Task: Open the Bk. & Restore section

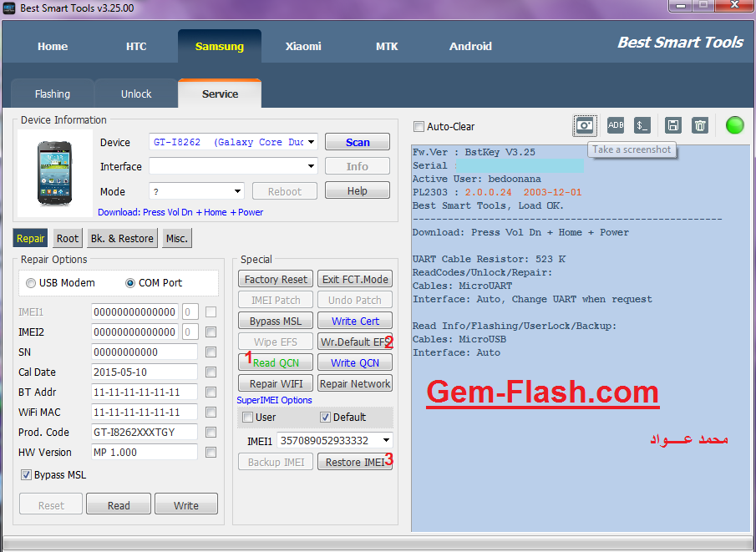Action: (x=123, y=238)
